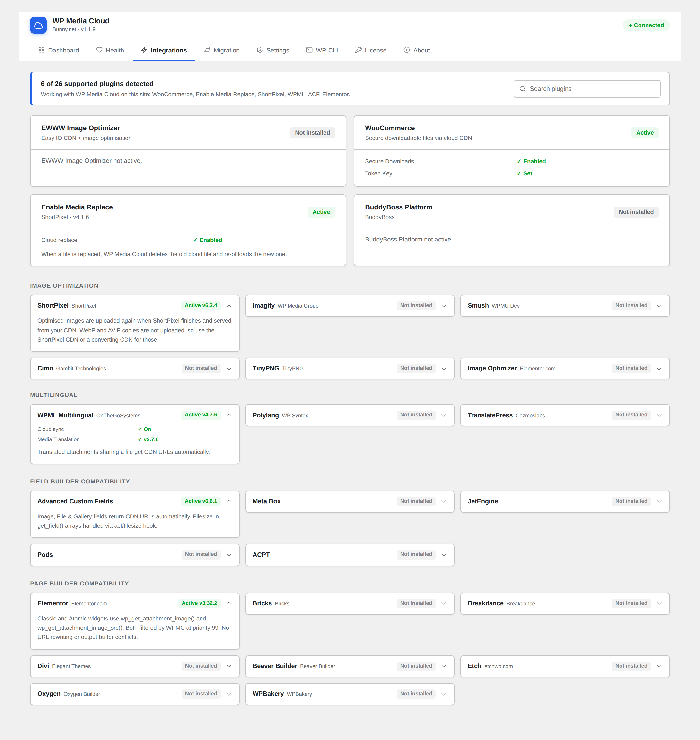Expand the TinyPNG card
The height and width of the screenshot is (740, 700).
point(444,369)
